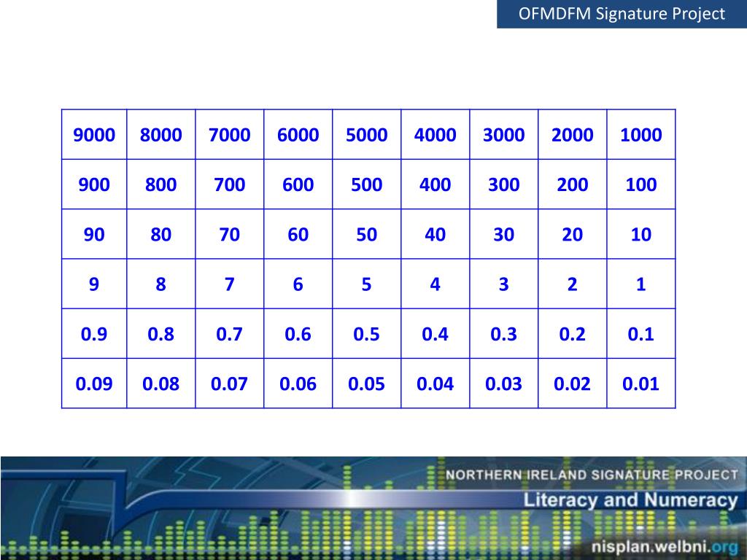
Task: Click the single digit 4 cell
Action: [436, 284]
